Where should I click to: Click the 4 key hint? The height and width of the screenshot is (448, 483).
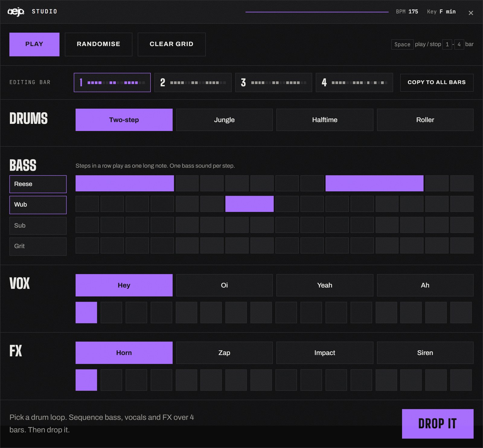pyautogui.click(x=459, y=44)
